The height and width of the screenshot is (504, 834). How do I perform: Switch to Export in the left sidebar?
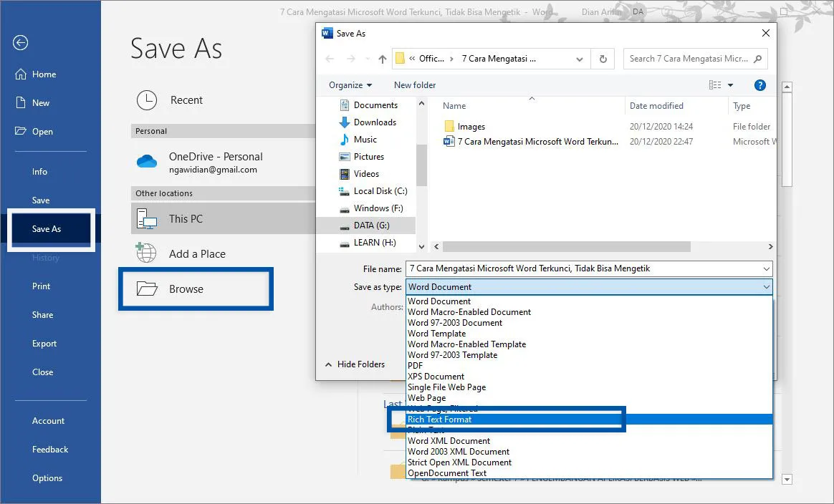(44, 343)
